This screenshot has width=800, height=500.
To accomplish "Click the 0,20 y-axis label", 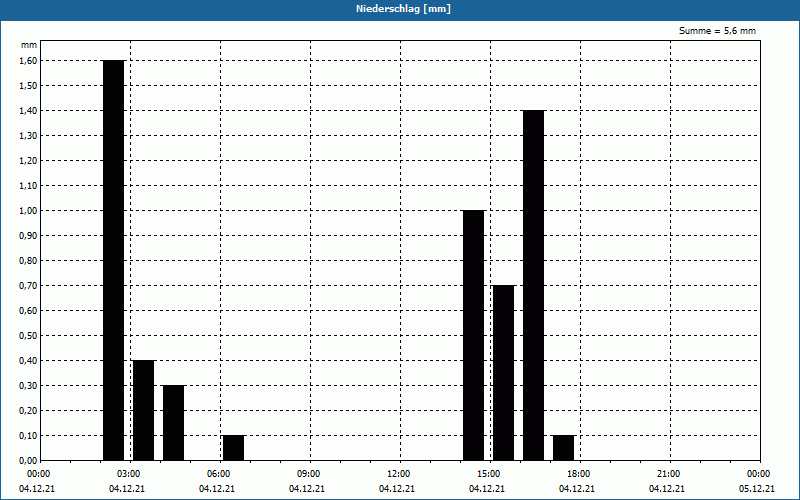I will (28, 410).
